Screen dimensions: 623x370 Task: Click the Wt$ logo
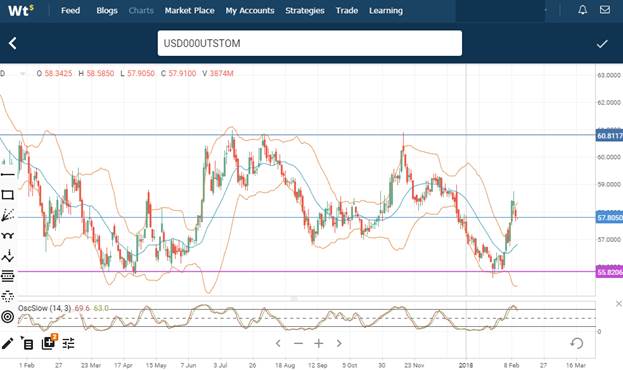(x=21, y=10)
